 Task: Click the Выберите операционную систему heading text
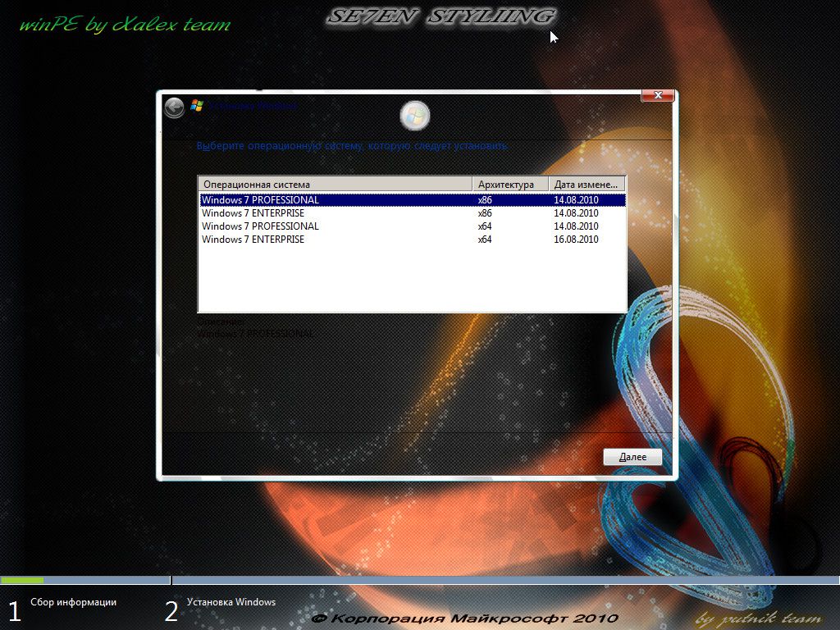coord(352,146)
